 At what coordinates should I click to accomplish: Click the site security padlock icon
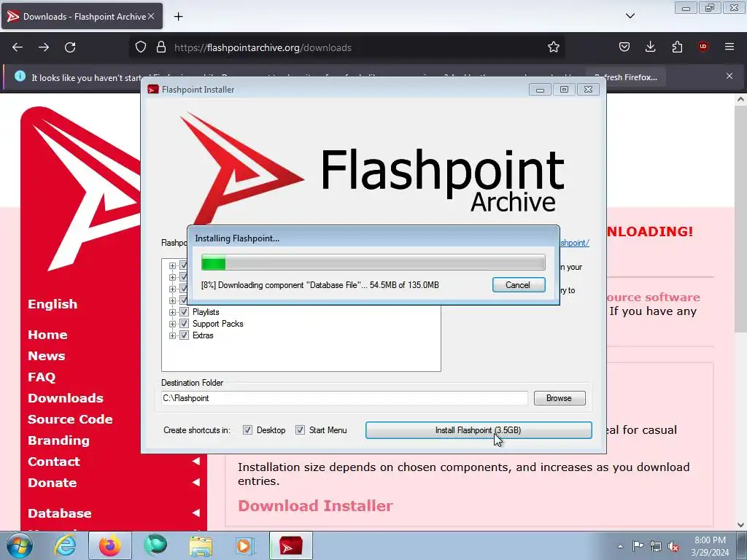(161, 47)
